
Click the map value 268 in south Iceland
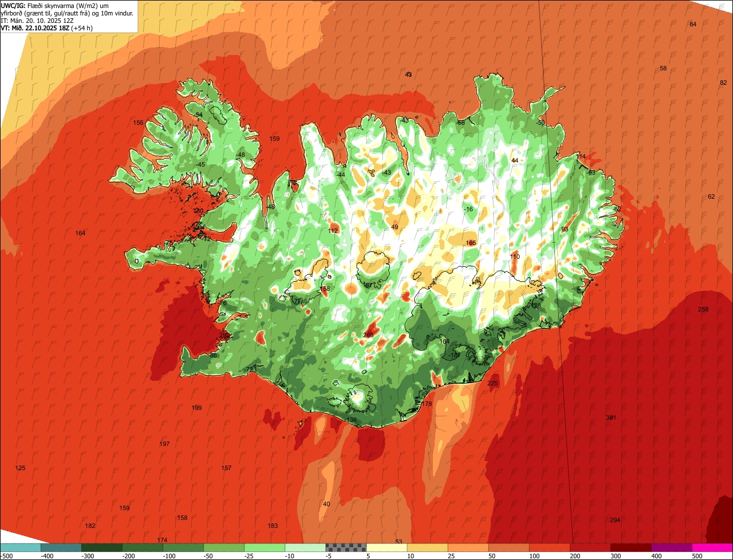pos(368,335)
